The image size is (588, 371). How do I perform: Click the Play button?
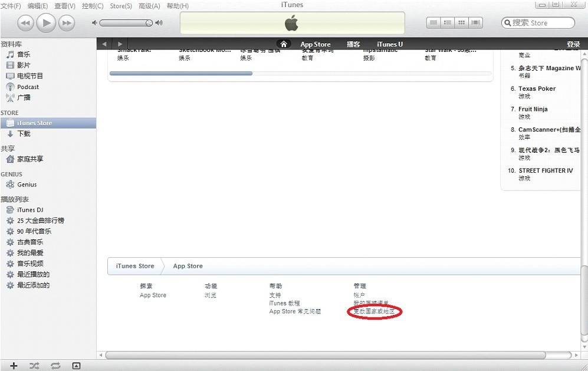(x=45, y=23)
